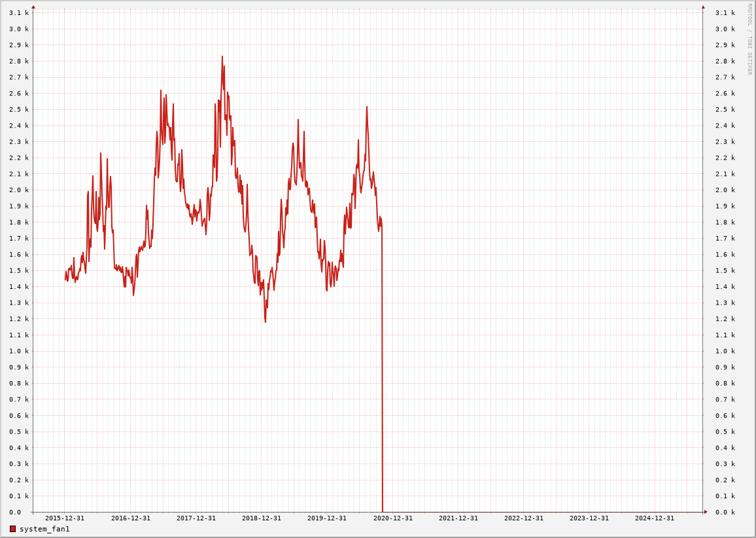Click the red arrow atop the right y-axis
This screenshot has width=756, height=538.
point(703,7)
